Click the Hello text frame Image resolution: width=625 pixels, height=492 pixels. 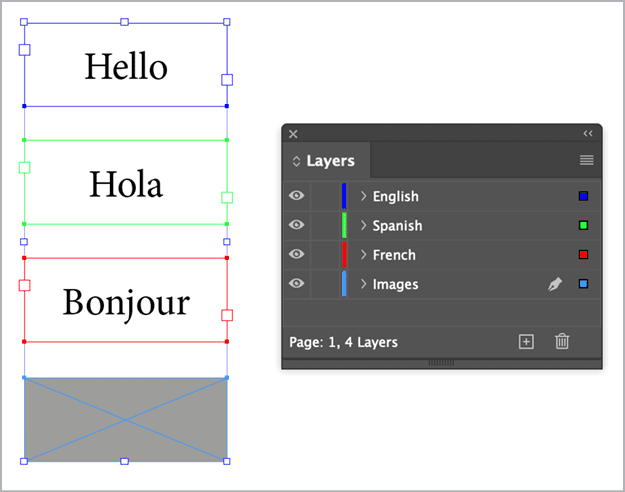(126, 66)
